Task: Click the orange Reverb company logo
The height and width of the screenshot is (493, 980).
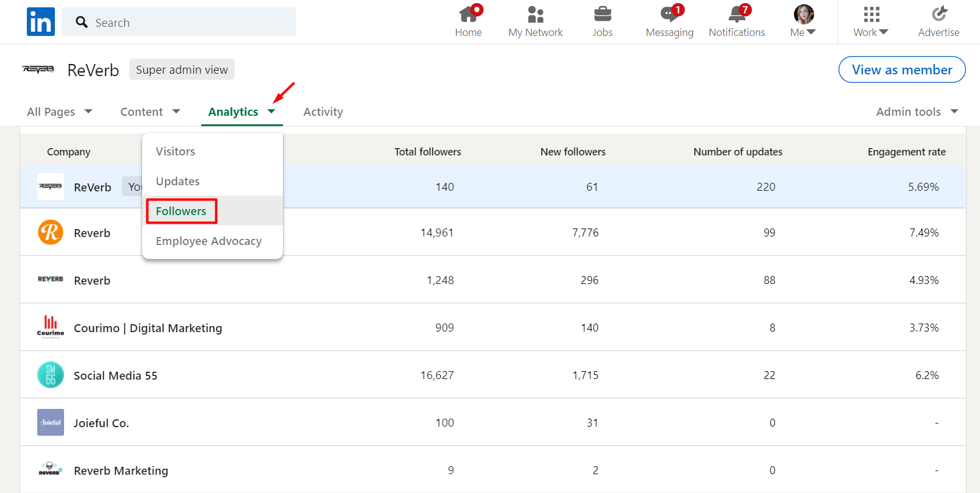Action: 51,232
